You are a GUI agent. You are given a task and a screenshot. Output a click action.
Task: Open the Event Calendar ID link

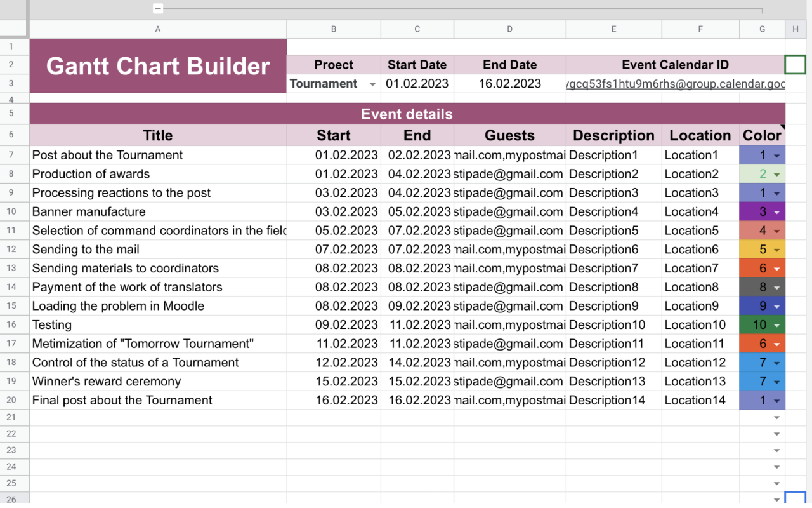tap(675, 83)
